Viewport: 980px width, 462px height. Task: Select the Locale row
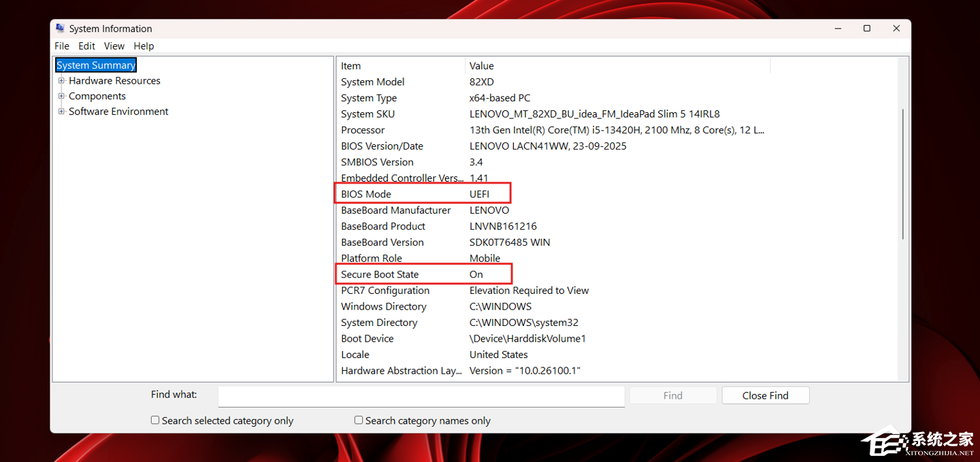point(553,355)
